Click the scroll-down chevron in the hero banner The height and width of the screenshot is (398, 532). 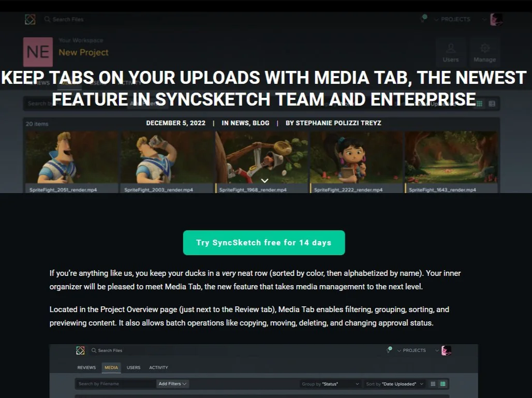click(264, 181)
